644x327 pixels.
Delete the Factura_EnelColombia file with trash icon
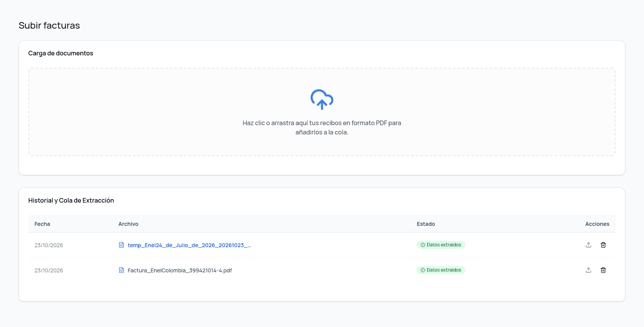(603, 270)
